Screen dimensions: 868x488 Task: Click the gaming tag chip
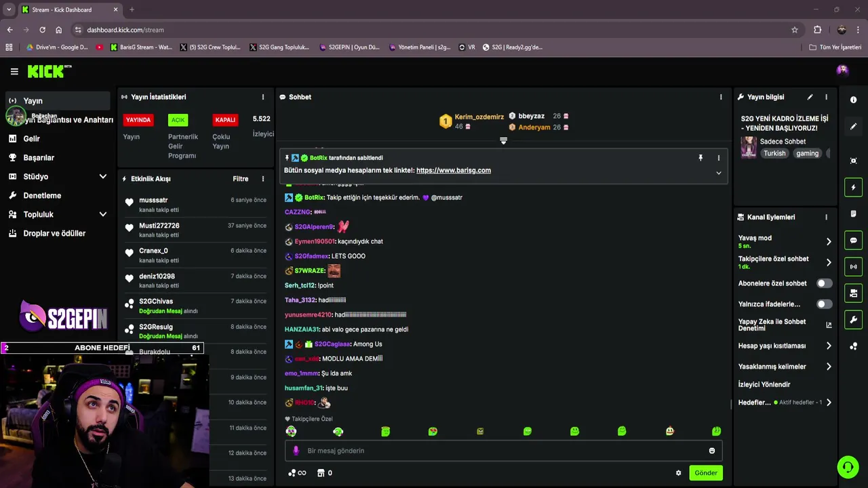click(x=807, y=153)
